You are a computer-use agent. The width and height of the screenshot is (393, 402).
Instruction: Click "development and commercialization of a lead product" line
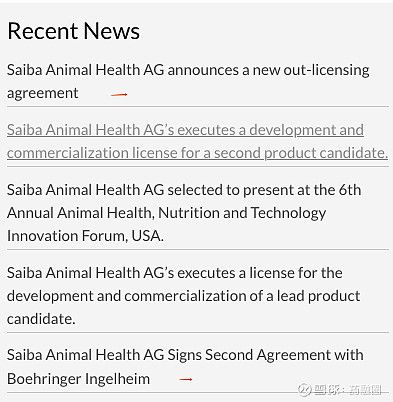click(183, 296)
